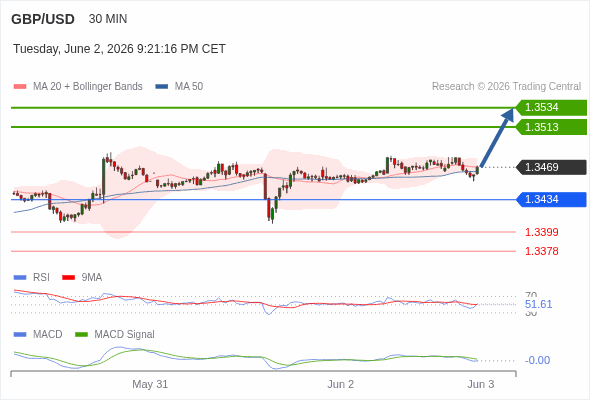The width and height of the screenshot is (590, 400).
Task: Click the MACD blue legend swatch
Action: [20, 335]
